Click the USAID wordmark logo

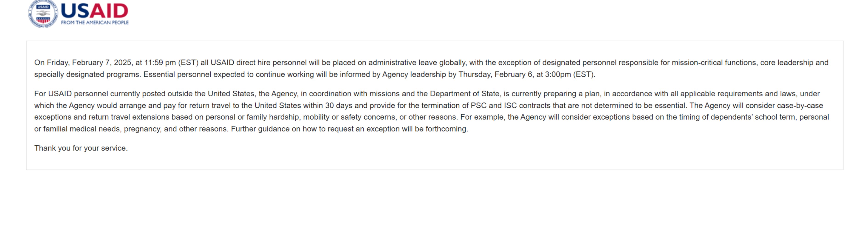[94, 10]
